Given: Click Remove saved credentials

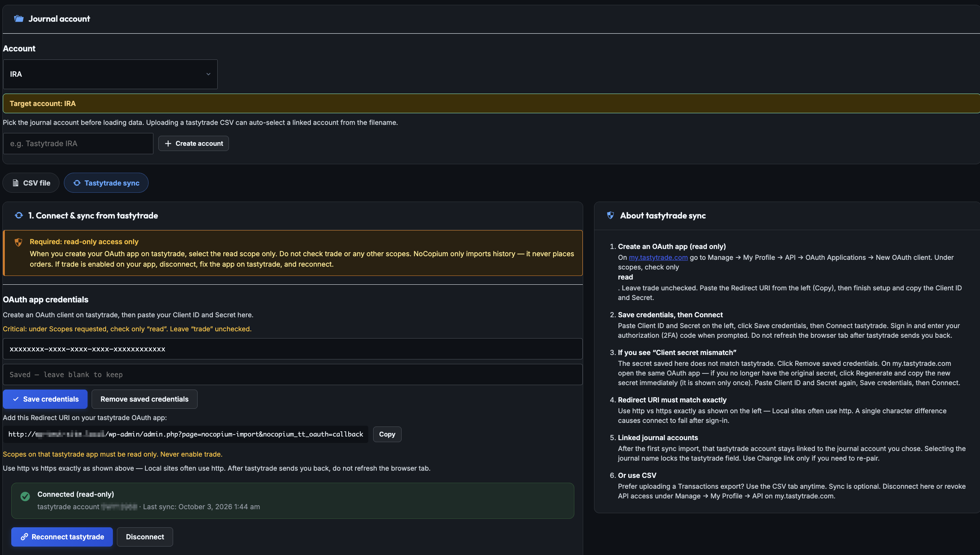Looking at the screenshot, I should (144, 399).
